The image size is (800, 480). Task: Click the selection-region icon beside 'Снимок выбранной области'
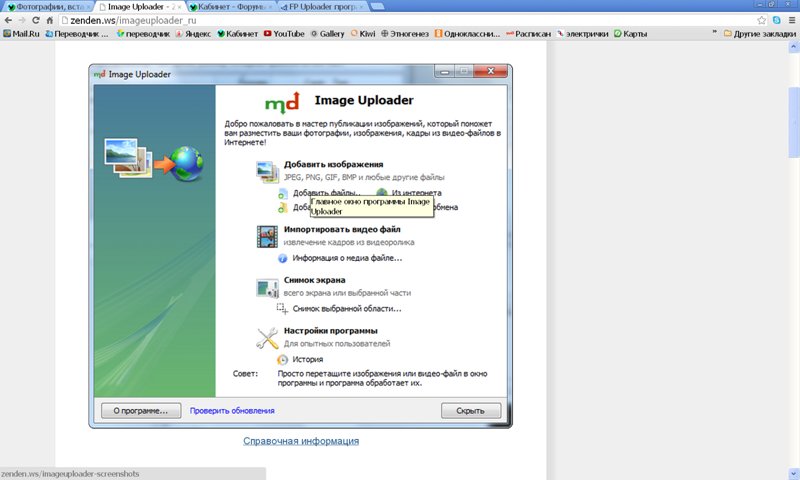282,308
